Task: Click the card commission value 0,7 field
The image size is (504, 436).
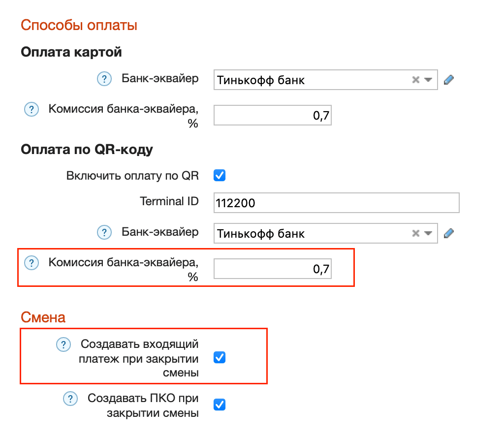Action: click(x=272, y=115)
